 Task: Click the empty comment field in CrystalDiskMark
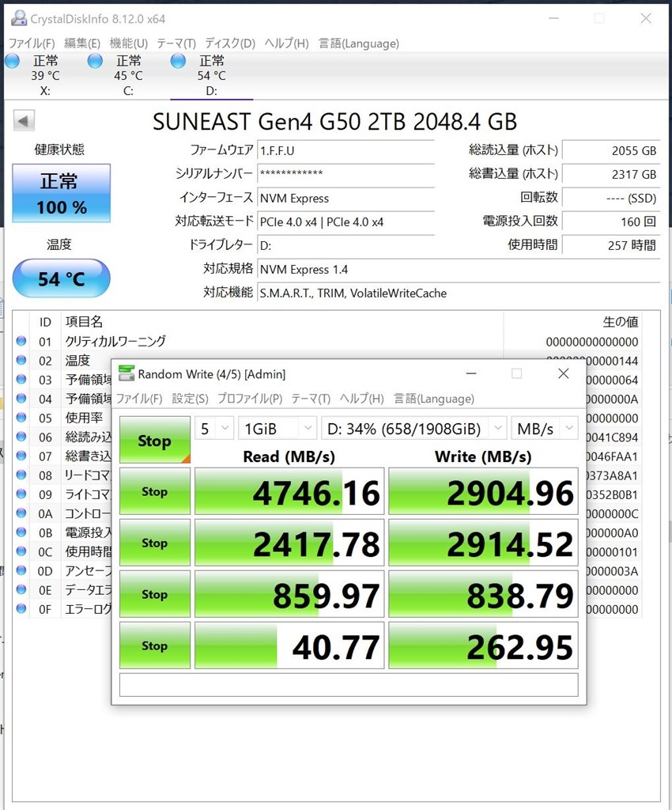[349, 685]
